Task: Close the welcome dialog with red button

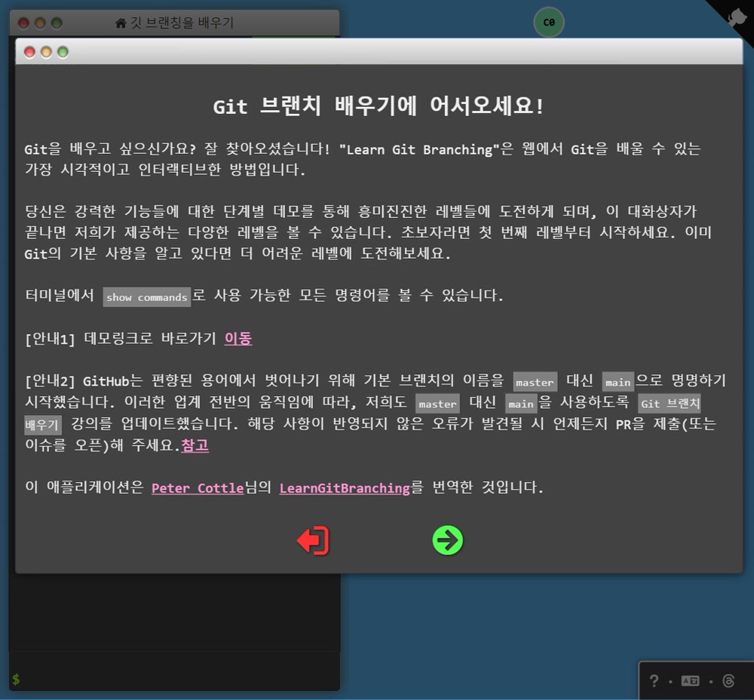Action: 30,52
